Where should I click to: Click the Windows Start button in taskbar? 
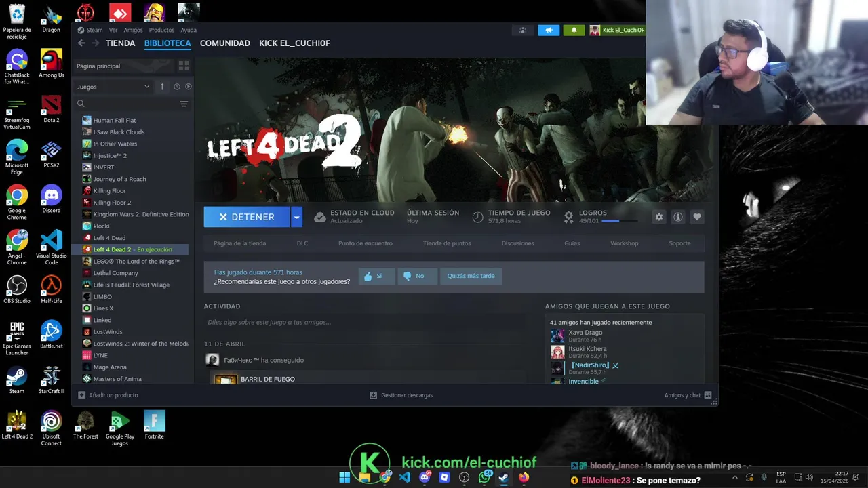(x=344, y=477)
